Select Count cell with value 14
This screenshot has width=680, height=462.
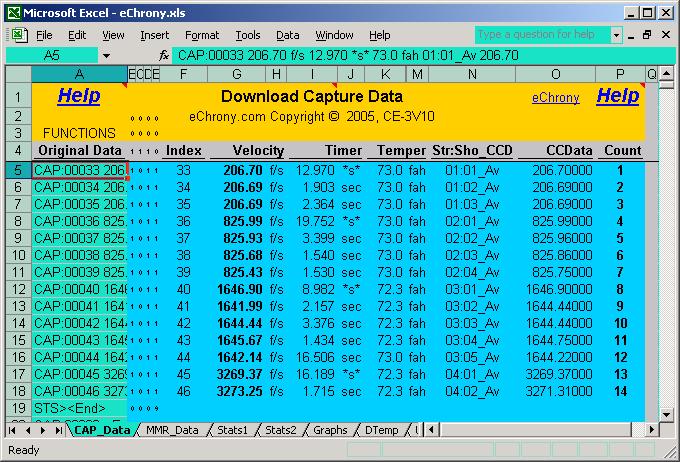(620, 391)
